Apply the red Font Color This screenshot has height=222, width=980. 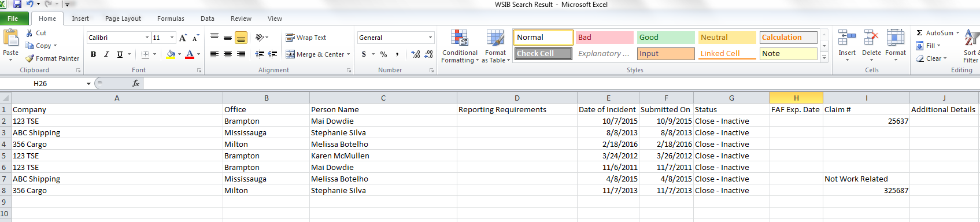pyautogui.click(x=190, y=54)
